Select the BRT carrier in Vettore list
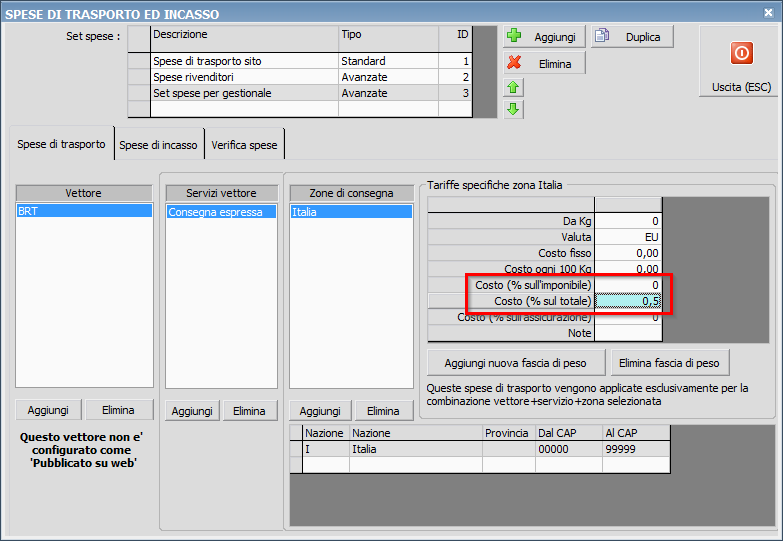This screenshot has width=783, height=541. click(x=84, y=211)
